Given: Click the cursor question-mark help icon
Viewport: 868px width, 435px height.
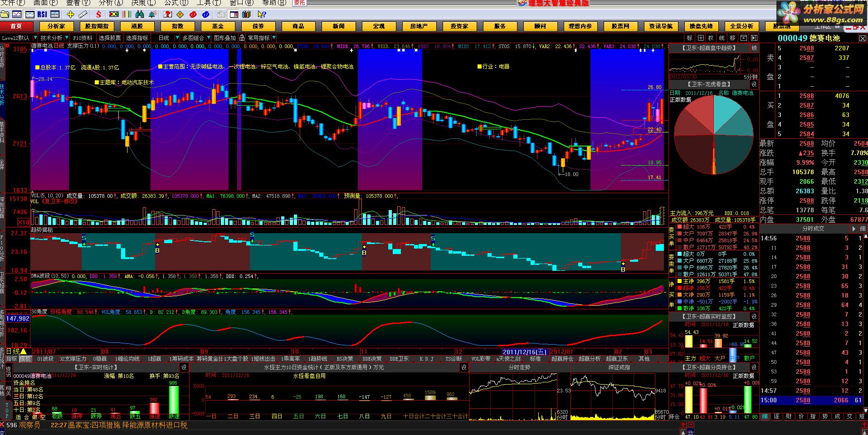Looking at the screenshot, I should (x=261, y=15).
